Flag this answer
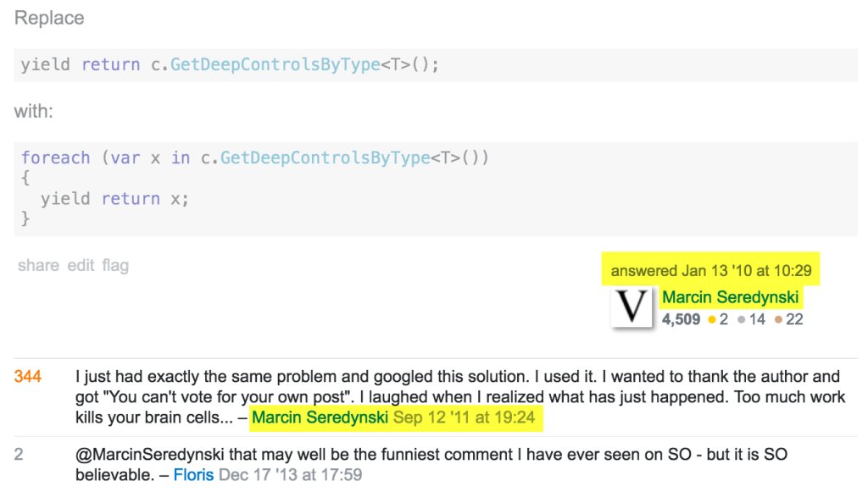 pos(115,266)
